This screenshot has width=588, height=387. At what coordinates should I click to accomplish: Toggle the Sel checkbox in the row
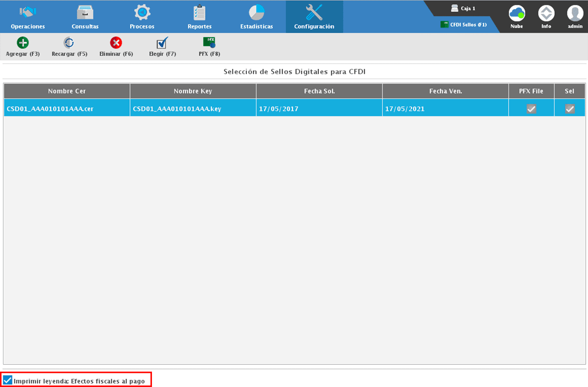point(569,109)
